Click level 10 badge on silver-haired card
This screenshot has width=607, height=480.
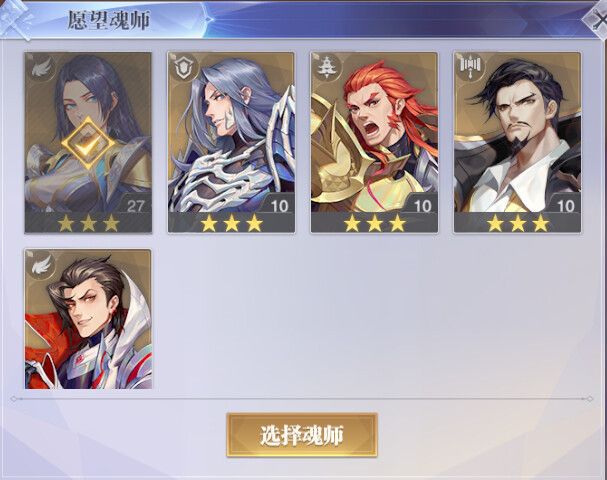tap(279, 206)
